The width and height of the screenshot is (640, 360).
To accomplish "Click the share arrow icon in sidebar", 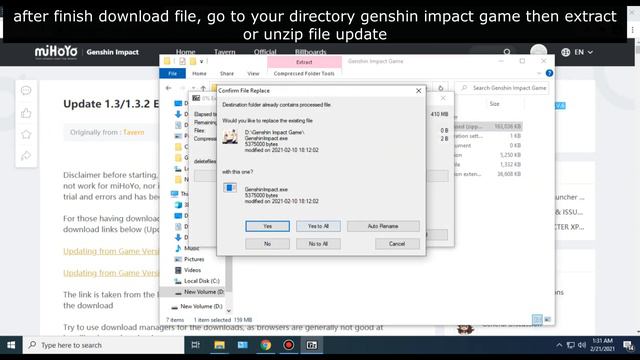I will click(x=26, y=156).
